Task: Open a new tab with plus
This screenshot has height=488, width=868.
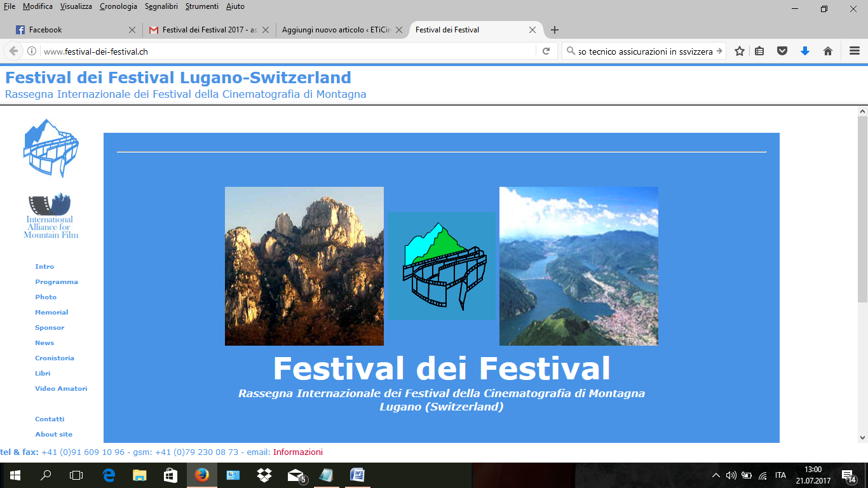Action: [555, 30]
